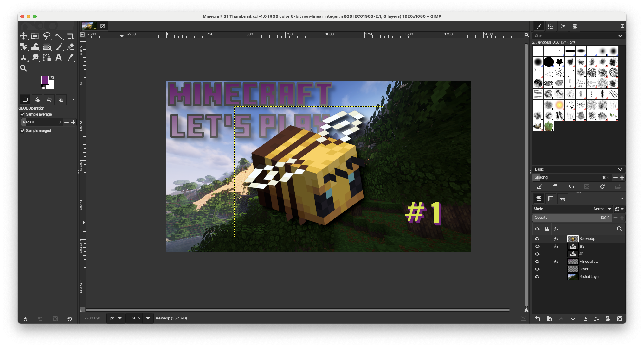Open the px units dropdown
The height and width of the screenshot is (347, 644).
116,318
